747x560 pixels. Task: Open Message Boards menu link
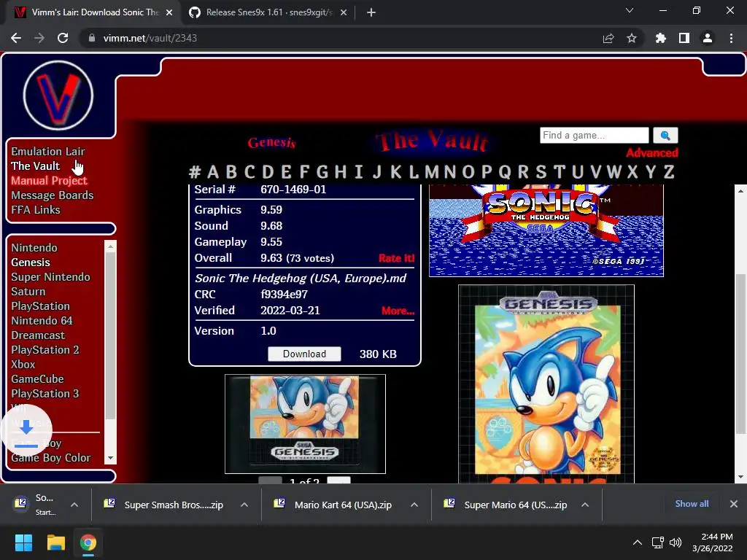tap(53, 195)
